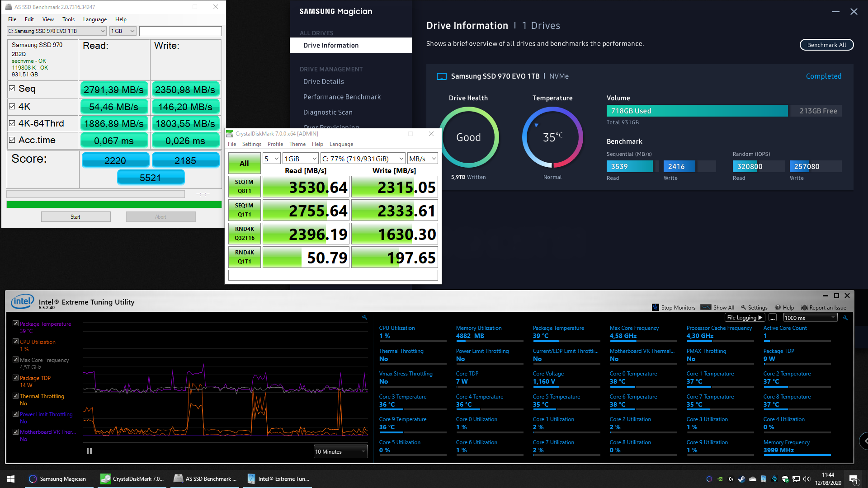
Task: Expand the 10 Minutes time range dropdown
Action: click(340, 451)
